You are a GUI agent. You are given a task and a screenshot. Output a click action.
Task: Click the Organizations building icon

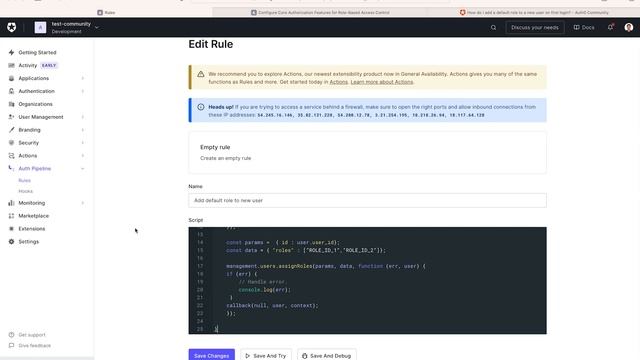(11, 104)
